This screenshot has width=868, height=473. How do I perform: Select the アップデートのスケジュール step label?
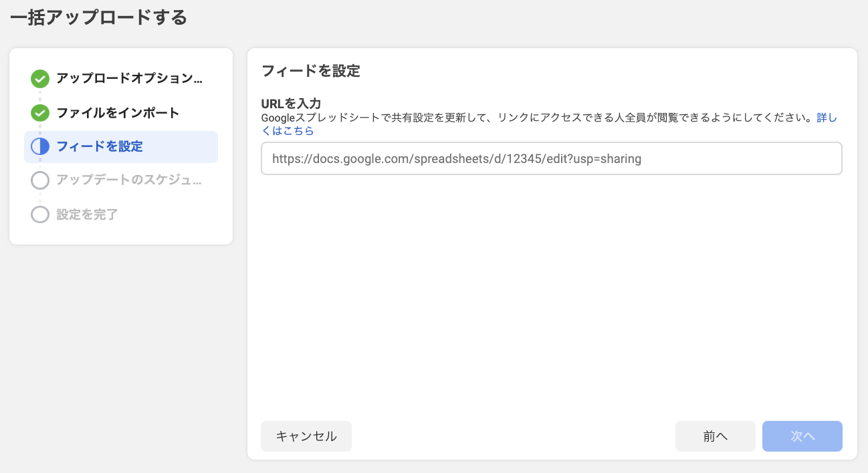129,180
